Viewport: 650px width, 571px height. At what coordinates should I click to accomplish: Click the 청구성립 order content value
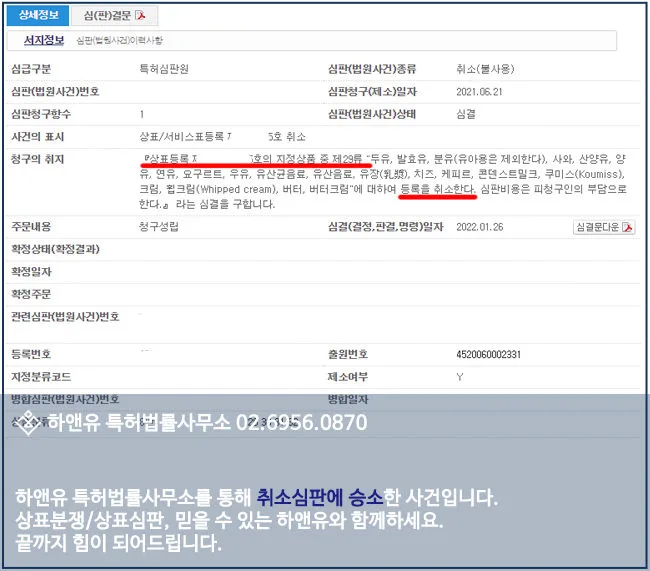(x=159, y=227)
